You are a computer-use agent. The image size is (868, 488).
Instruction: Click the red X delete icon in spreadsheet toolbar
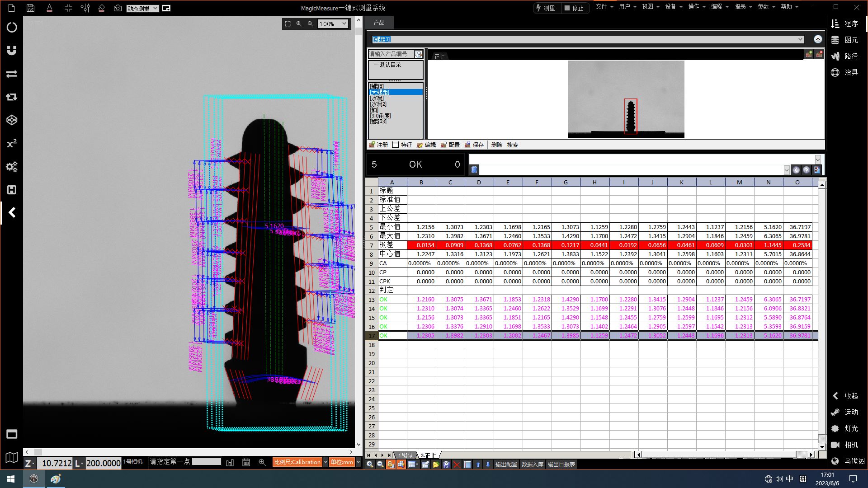point(457,464)
